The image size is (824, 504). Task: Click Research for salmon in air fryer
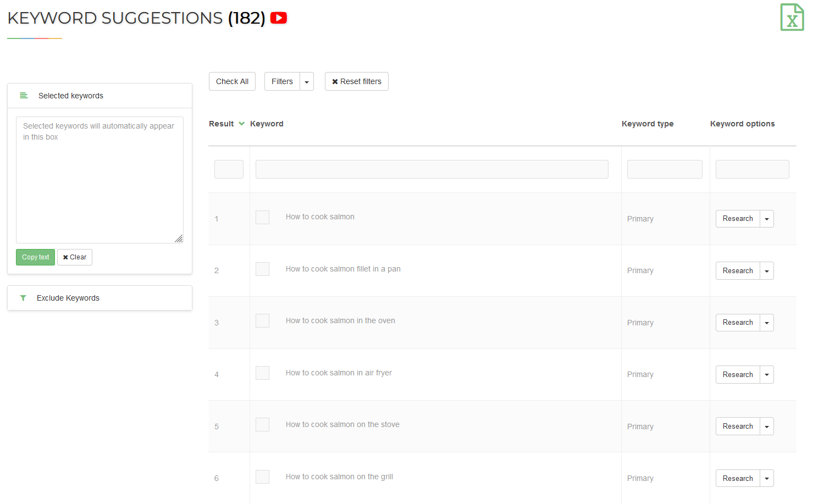[738, 374]
